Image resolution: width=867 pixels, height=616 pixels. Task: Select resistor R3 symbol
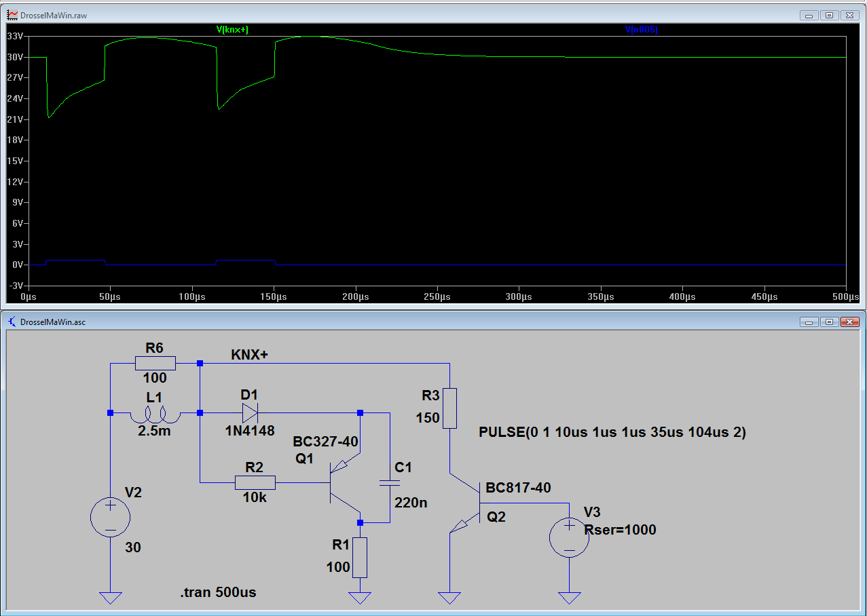[449, 408]
